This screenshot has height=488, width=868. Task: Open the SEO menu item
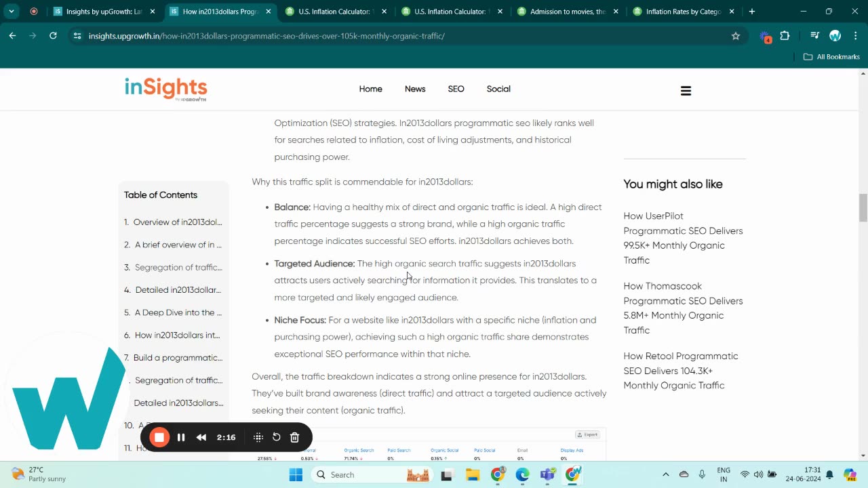pos(456,89)
